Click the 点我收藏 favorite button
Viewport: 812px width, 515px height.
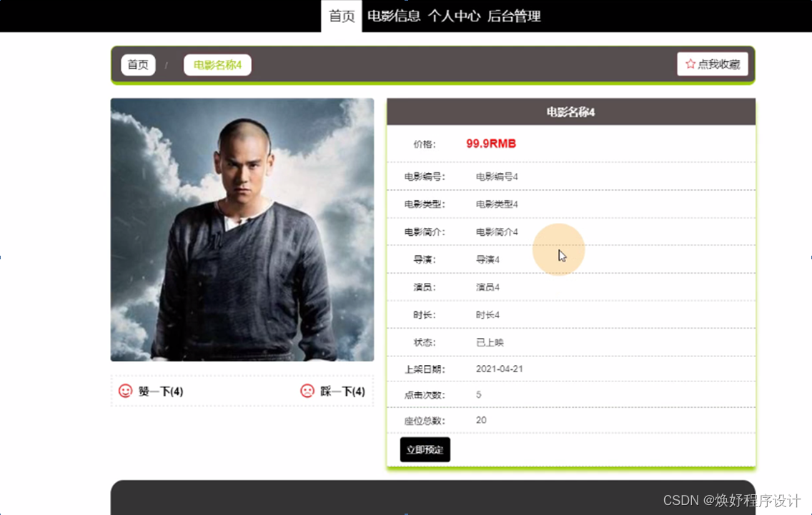(712, 64)
